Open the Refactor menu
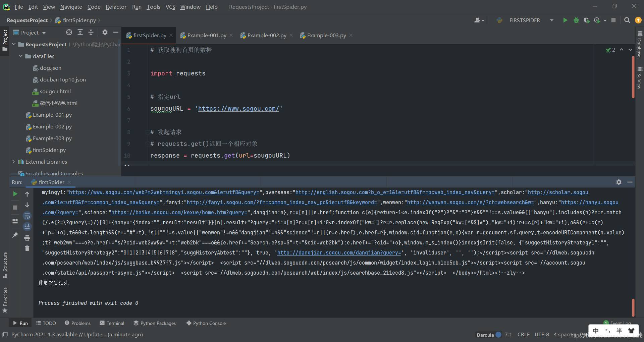The height and width of the screenshot is (342, 644). [116, 7]
